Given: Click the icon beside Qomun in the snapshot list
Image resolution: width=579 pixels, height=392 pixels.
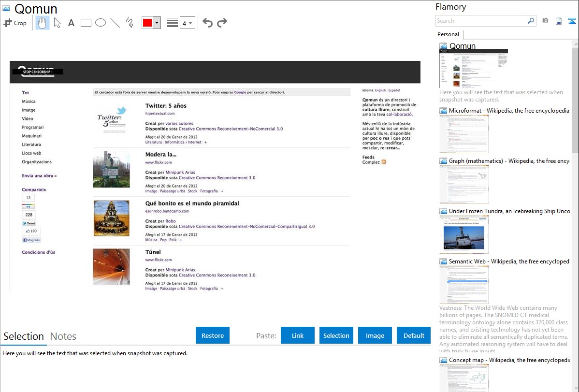Looking at the screenshot, I should point(443,46).
